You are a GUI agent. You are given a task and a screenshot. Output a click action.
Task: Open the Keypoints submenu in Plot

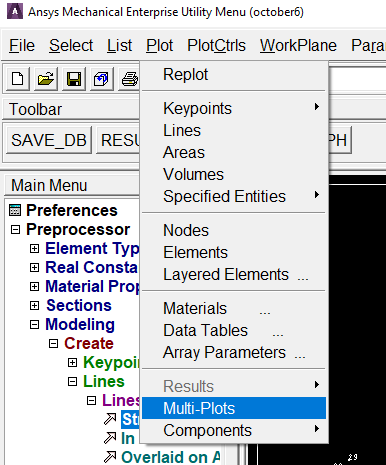point(233,108)
